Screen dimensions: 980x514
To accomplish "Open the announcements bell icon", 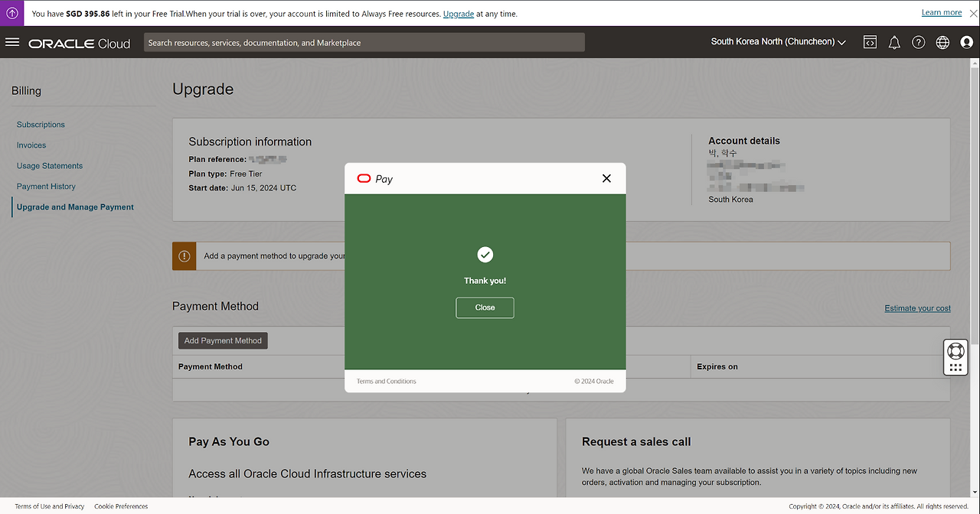I will click(x=894, y=43).
